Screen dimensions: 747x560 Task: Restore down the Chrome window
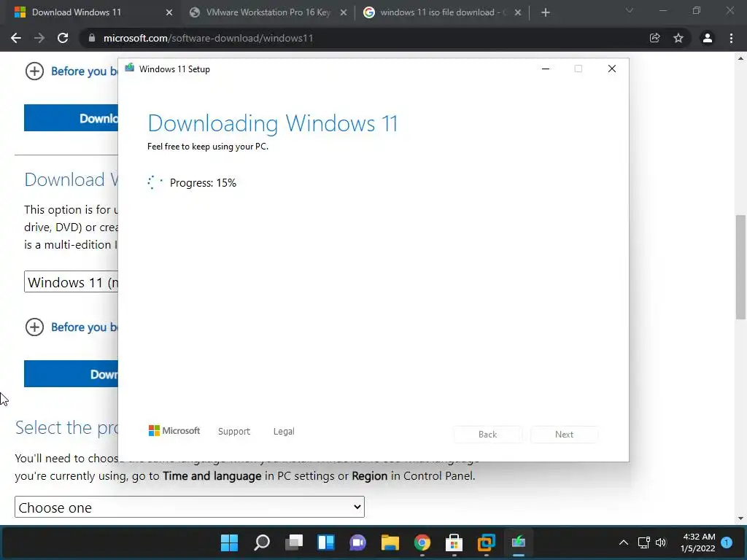click(697, 10)
